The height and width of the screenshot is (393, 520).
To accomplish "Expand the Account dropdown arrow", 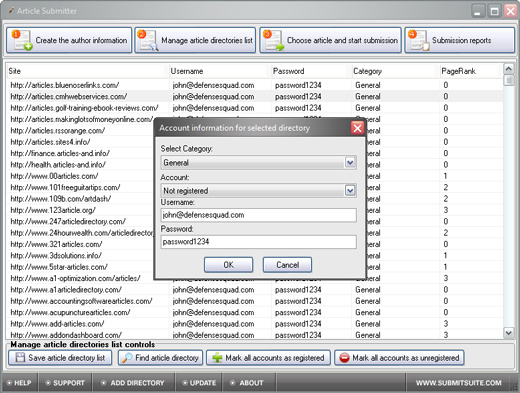I will [x=350, y=191].
